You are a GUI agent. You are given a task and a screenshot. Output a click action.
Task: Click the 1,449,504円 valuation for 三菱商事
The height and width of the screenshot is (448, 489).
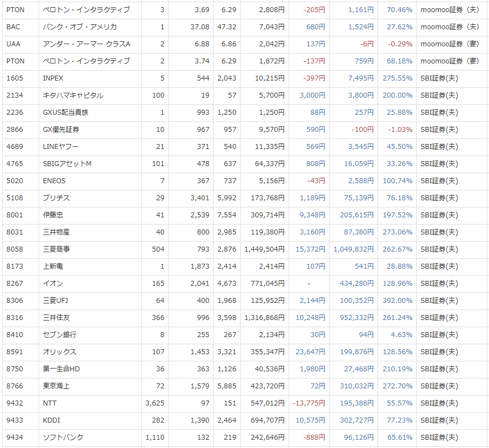[264, 249]
